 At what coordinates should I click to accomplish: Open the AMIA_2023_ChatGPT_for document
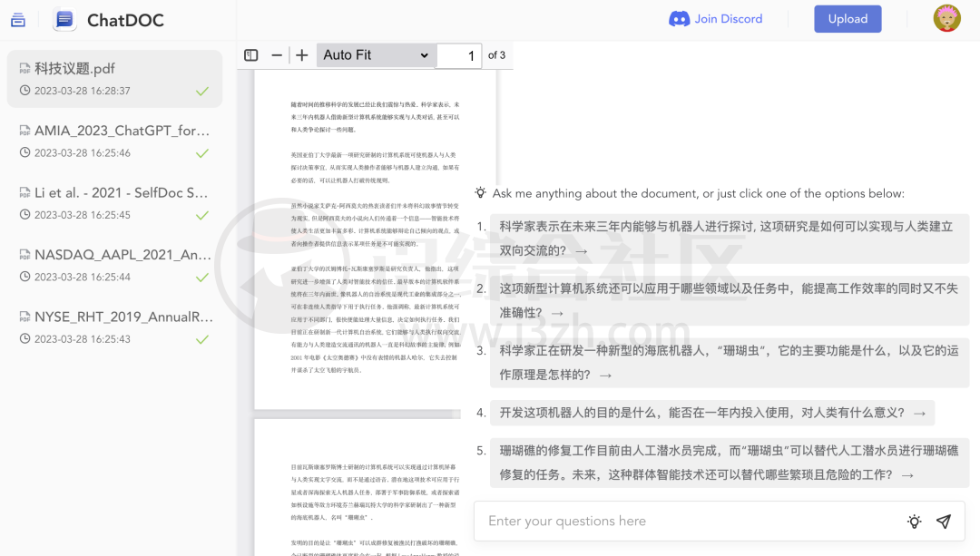(114, 141)
